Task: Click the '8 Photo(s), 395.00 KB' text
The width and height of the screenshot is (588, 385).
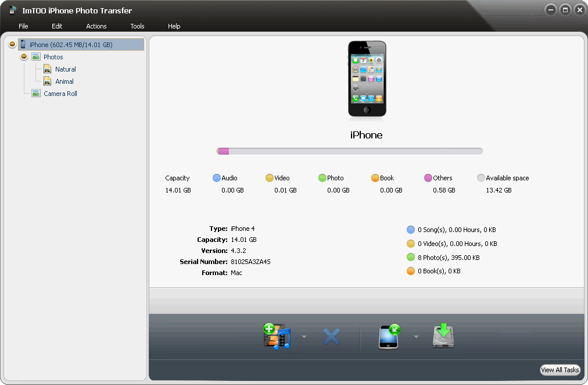Action: (449, 258)
